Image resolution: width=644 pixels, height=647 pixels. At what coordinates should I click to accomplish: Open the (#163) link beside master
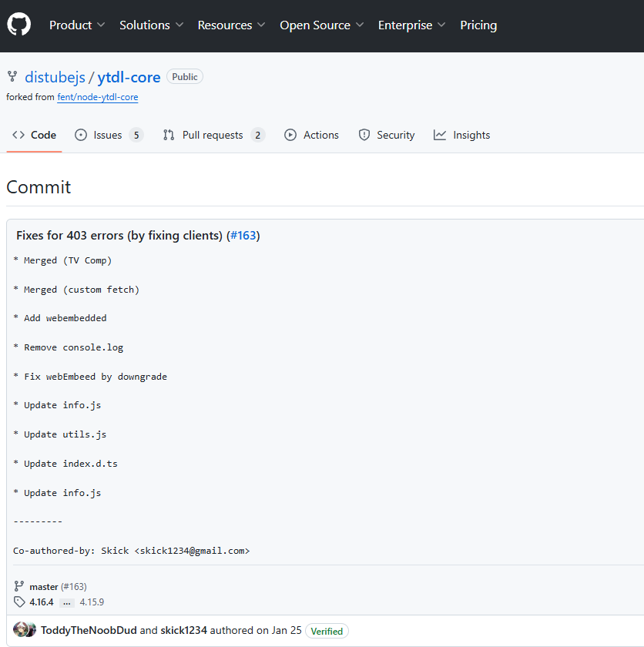click(x=74, y=586)
